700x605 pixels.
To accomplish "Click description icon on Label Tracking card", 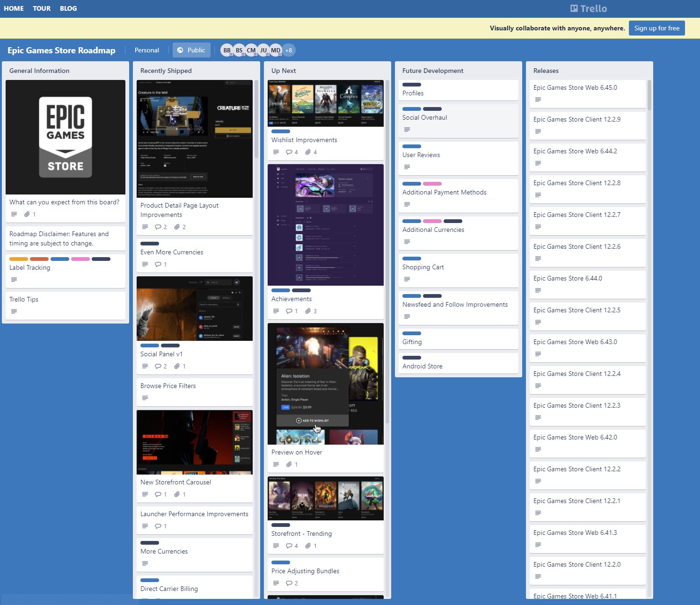I will coord(14,280).
